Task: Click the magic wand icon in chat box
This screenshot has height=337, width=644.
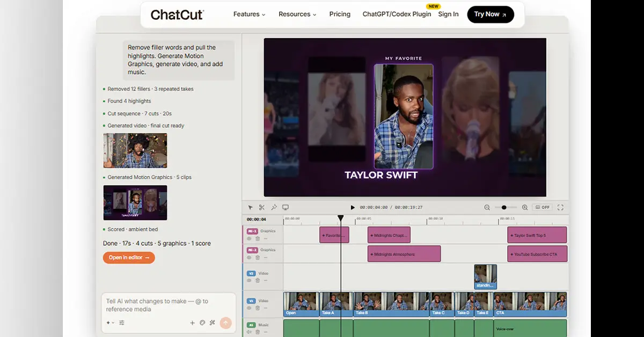Action: [213, 323]
